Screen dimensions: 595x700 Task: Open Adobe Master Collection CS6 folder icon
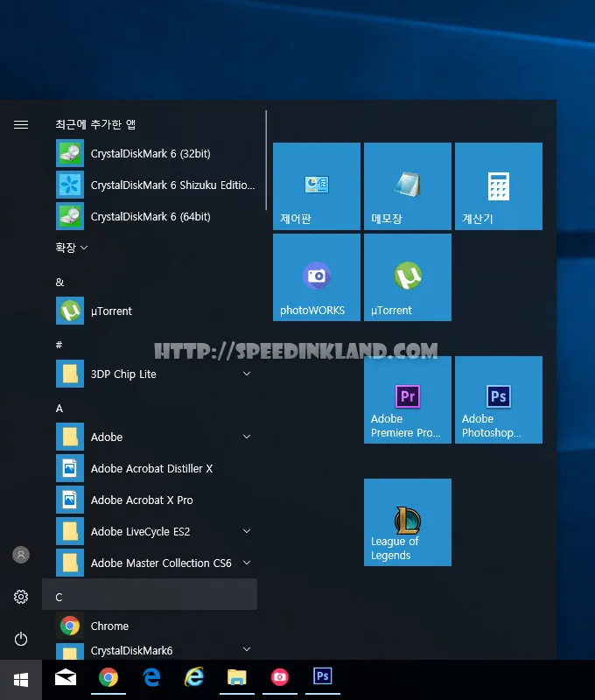point(70,563)
